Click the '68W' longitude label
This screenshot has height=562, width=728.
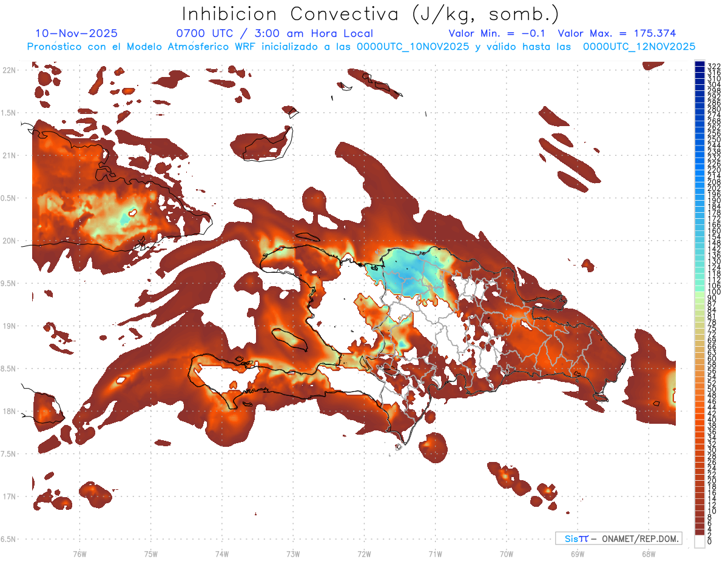coord(649,554)
